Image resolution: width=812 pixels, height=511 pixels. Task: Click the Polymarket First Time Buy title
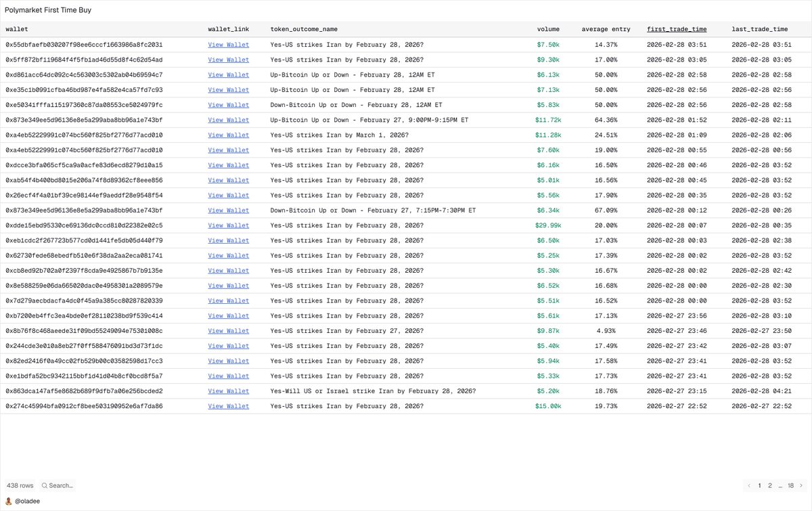(47, 10)
